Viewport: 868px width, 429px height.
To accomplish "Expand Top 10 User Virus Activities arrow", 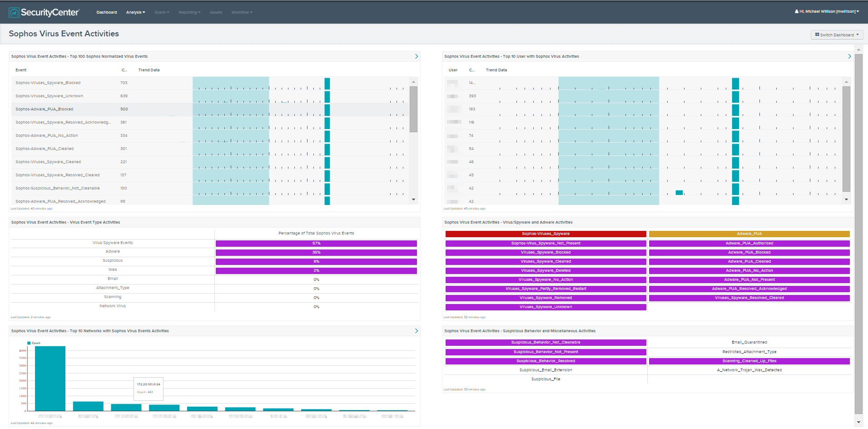I will pyautogui.click(x=849, y=56).
